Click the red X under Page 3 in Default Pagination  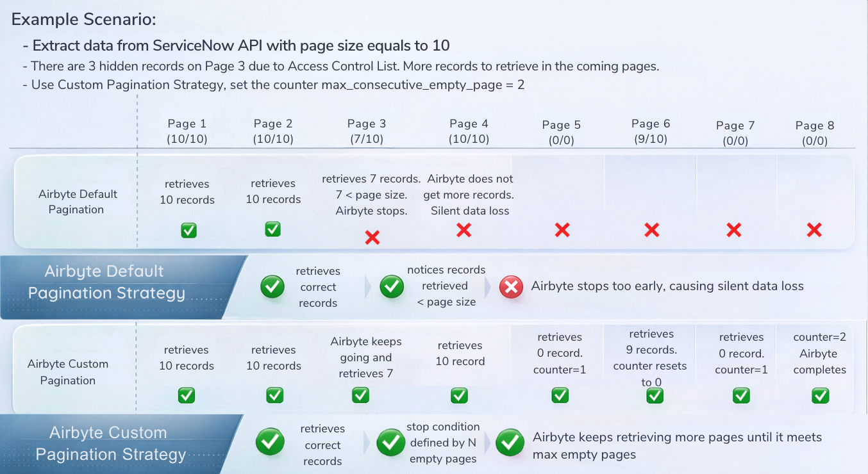point(372,238)
